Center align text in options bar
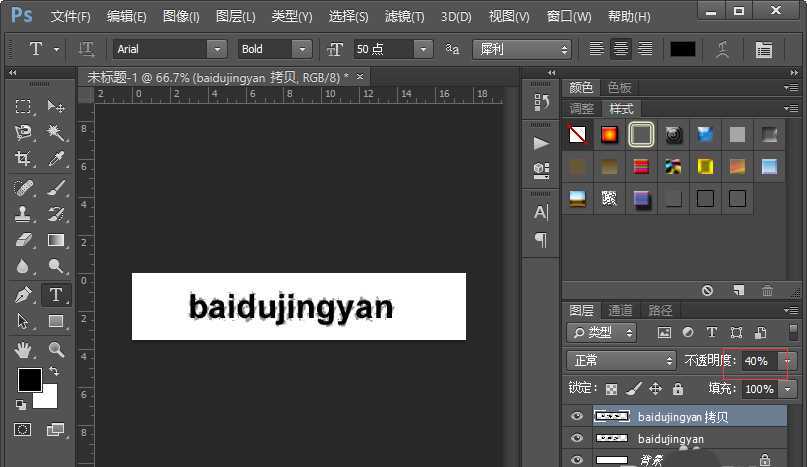Screen dimensions: 807x467 (622, 49)
